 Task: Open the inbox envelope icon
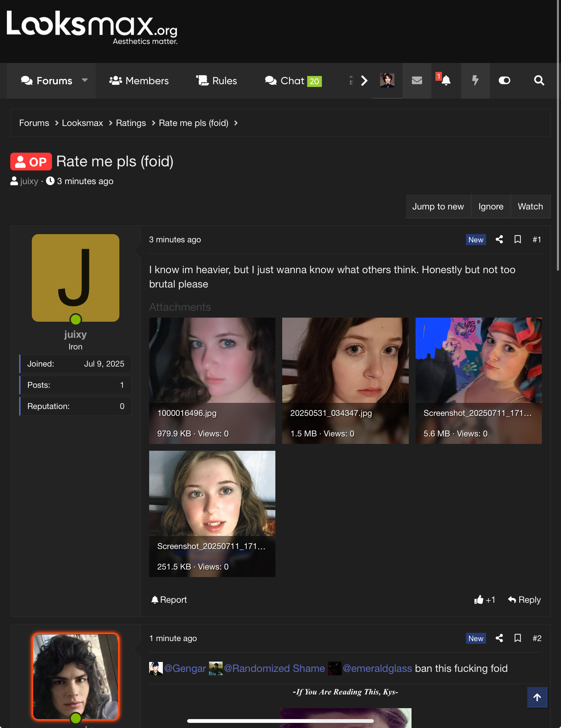click(417, 81)
